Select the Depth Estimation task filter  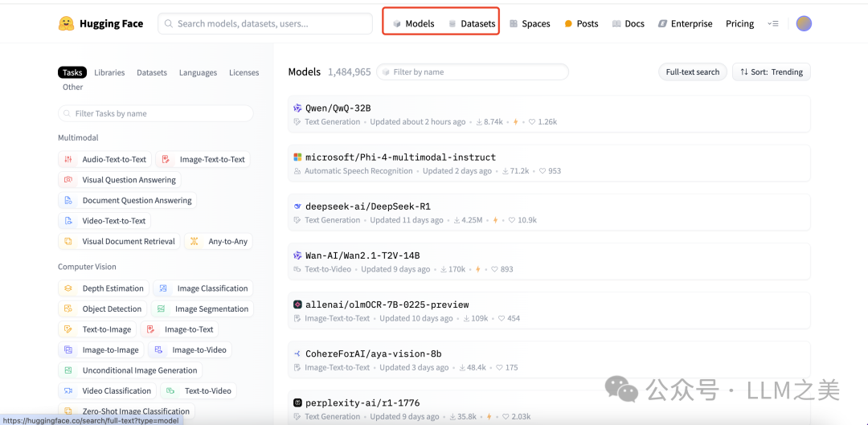pyautogui.click(x=104, y=288)
